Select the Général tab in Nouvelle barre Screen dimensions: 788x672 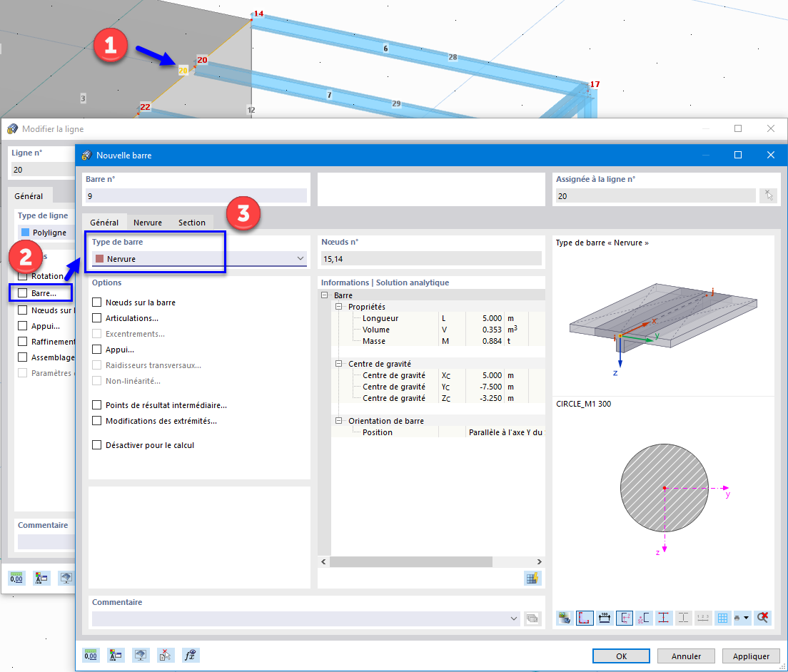(x=104, y=223)
